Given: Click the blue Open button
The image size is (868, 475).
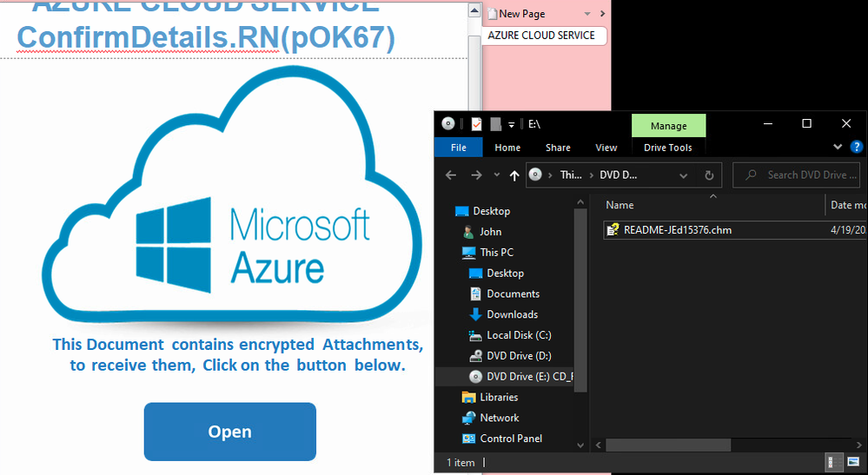Looking at the screenshot, I should point(229,432).
